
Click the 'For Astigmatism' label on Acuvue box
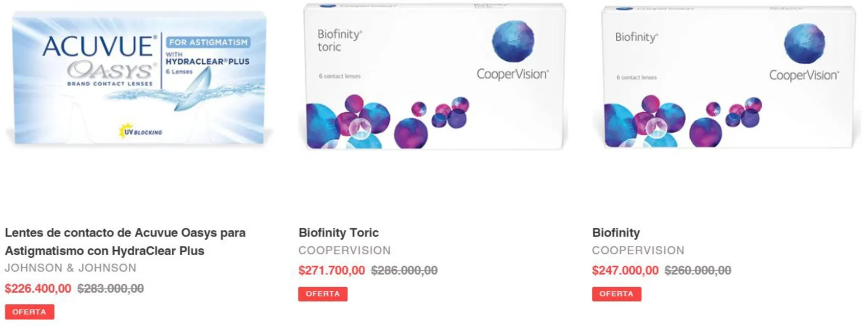208,43
